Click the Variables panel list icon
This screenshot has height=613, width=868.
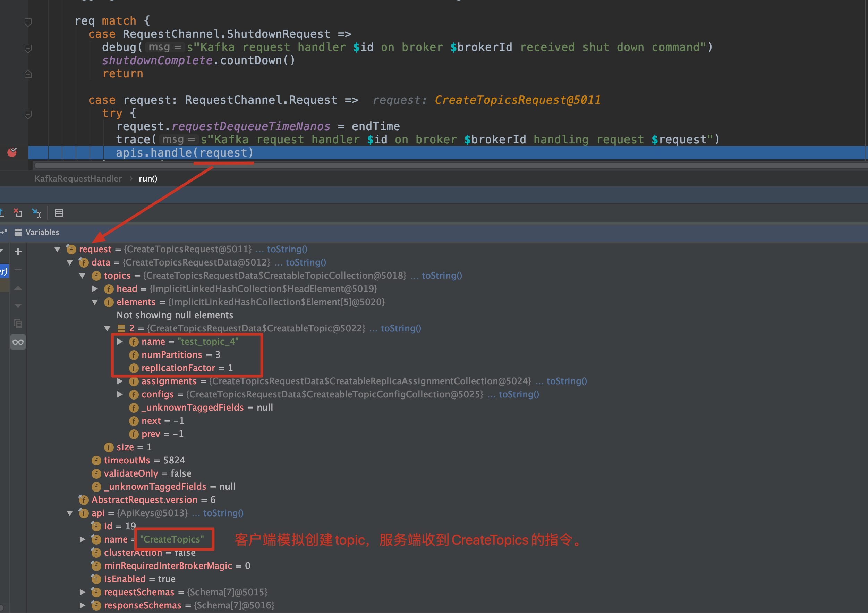pyautogui.click(x=18, y=233)
